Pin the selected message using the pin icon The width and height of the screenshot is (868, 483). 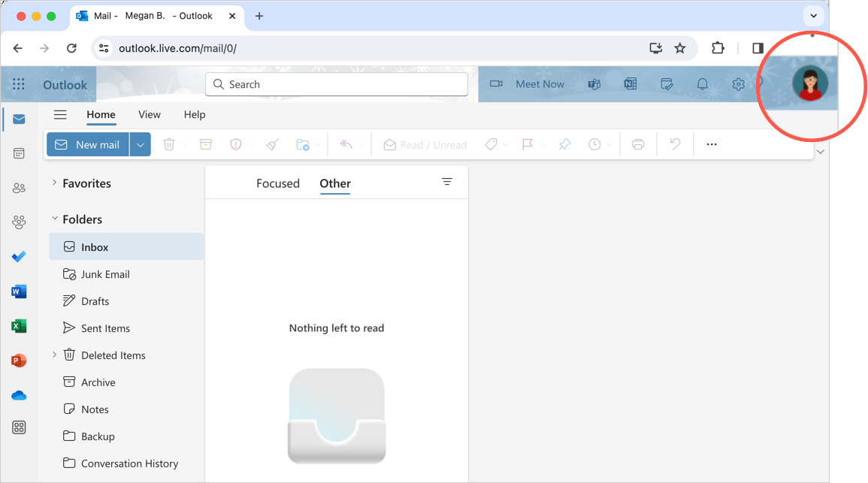point(564,144)
